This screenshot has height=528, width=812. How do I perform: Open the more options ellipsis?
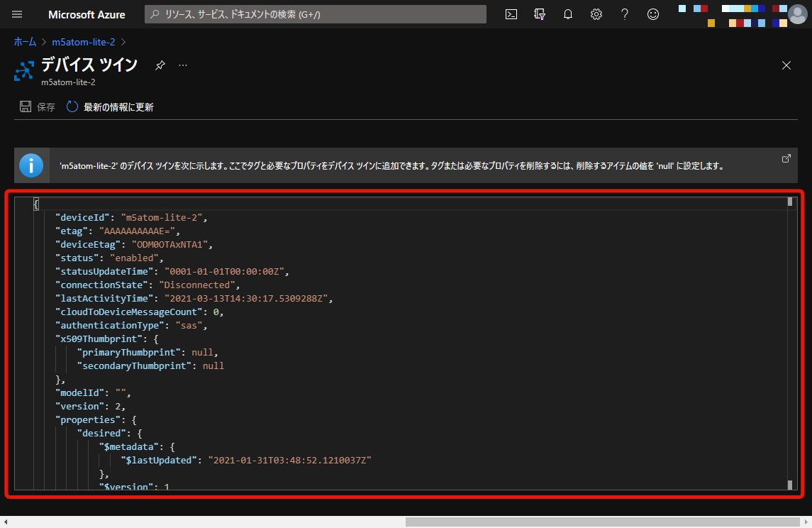click(183, 65)
